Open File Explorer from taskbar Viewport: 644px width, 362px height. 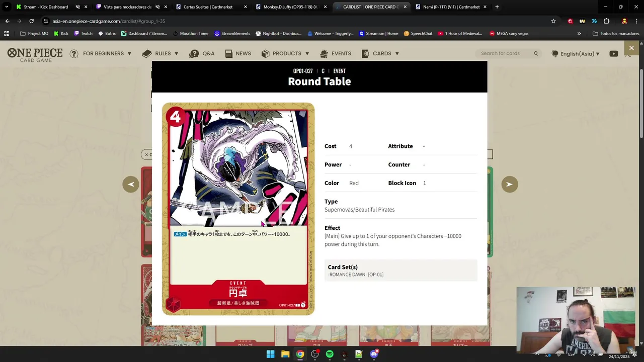285,354
